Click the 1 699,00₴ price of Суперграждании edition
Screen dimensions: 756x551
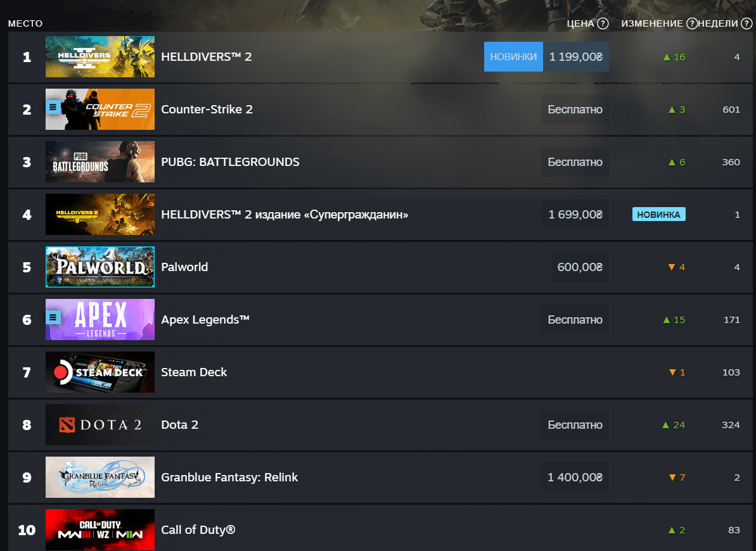pos(575,215)
